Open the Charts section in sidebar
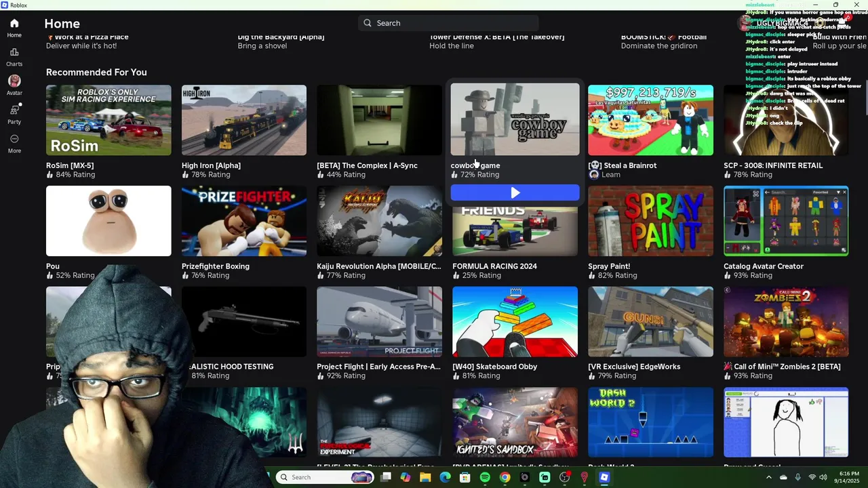 [14, 57]
